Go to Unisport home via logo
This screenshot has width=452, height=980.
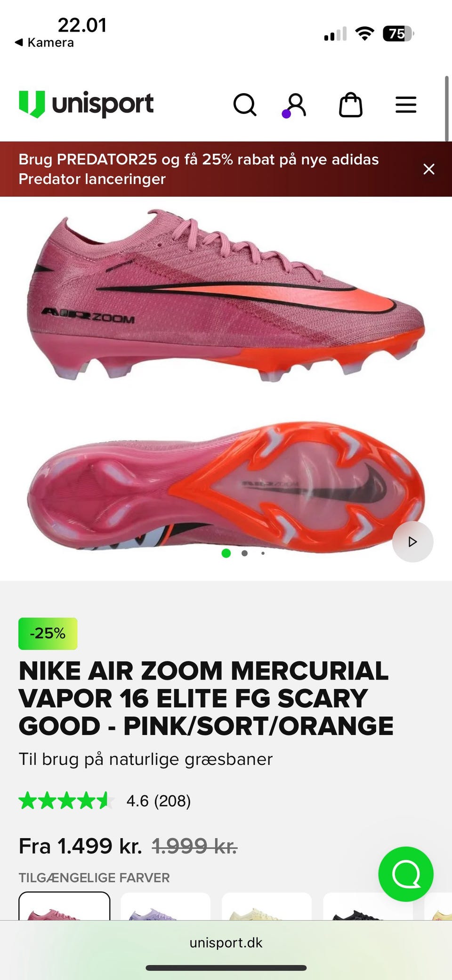pos(86,104)
